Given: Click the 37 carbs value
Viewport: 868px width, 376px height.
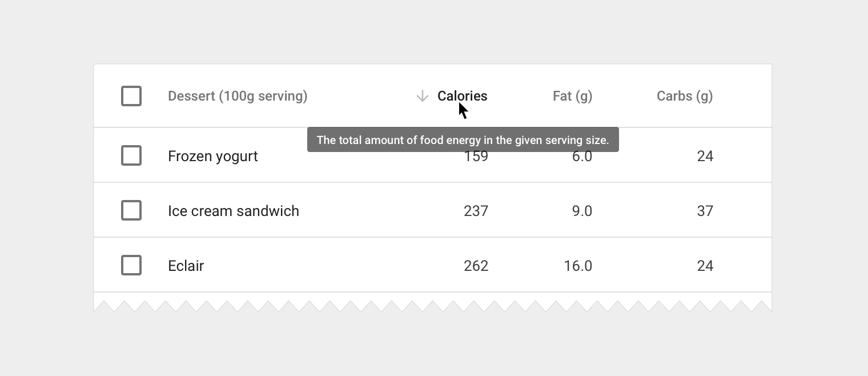Looking at the screenshot, I should (x=705, y=211).
